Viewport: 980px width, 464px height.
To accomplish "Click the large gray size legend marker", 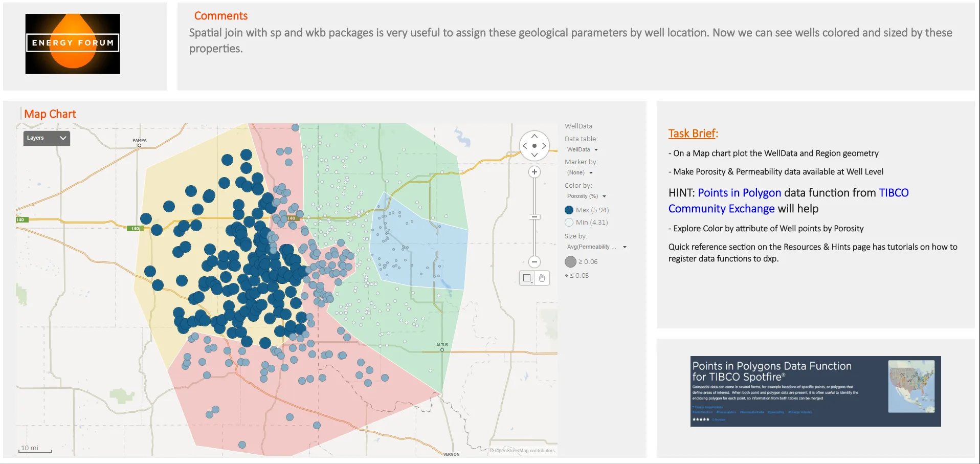I will pyautogui.click(x=570, y=262).
